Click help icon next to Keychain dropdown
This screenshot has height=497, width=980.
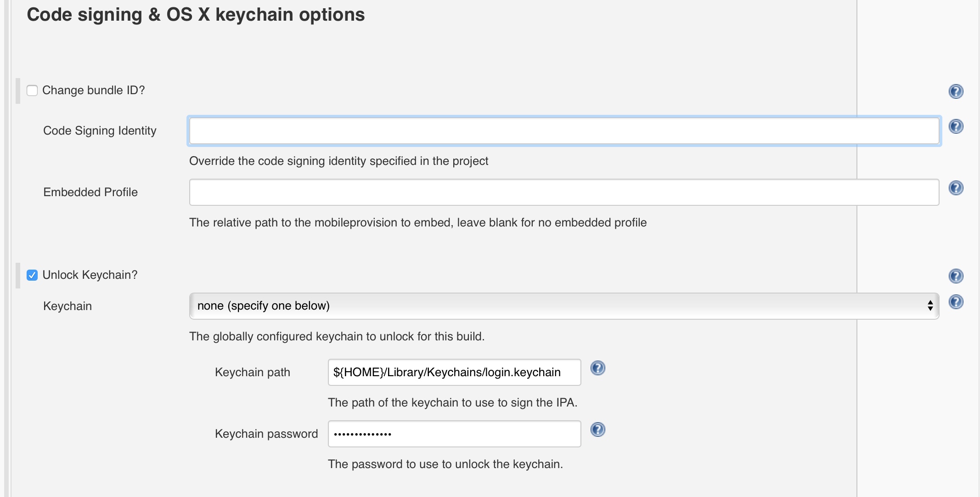coord(956,302)
